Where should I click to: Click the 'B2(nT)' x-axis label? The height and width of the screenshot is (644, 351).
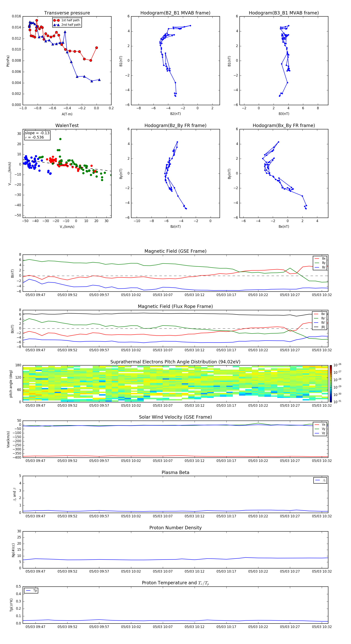point(175,114)
